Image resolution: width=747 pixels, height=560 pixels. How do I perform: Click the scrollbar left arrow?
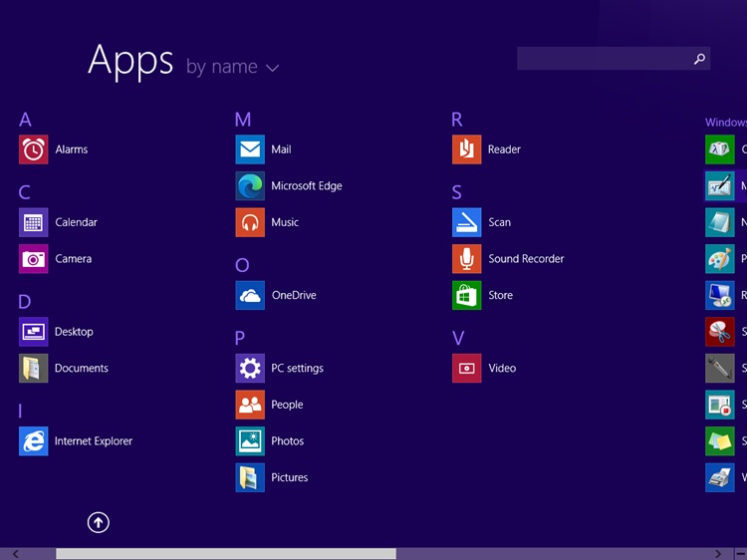(16, 554)
